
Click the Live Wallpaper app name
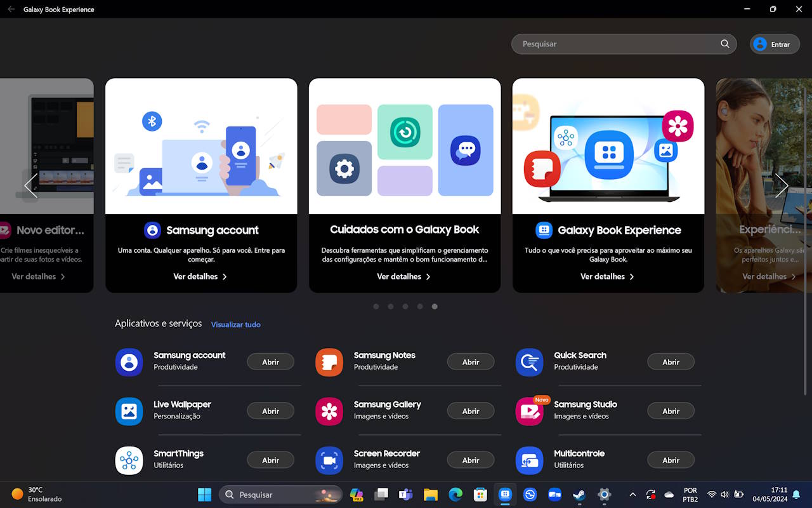pos(182,404)
